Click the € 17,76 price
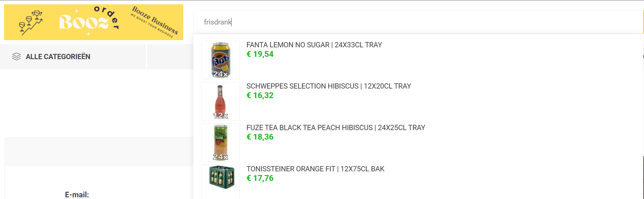The image size is (644, 199). pos(260,178)
